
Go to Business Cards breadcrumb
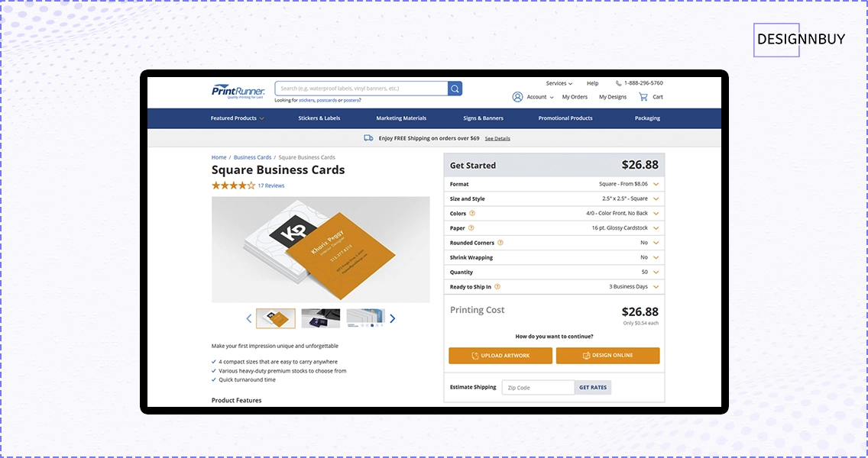pyautogui.click(x=252, y=158)
